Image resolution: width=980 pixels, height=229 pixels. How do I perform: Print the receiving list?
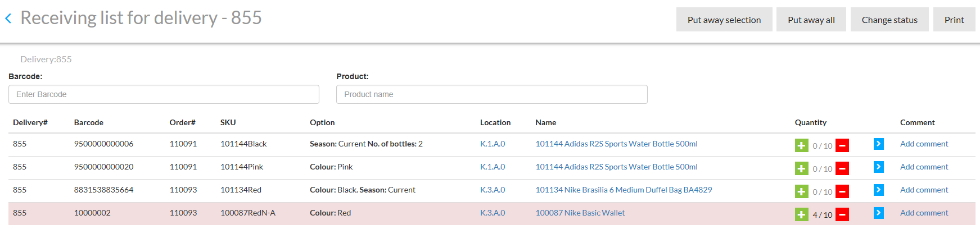pyautogui.click(x=954, y=20)
